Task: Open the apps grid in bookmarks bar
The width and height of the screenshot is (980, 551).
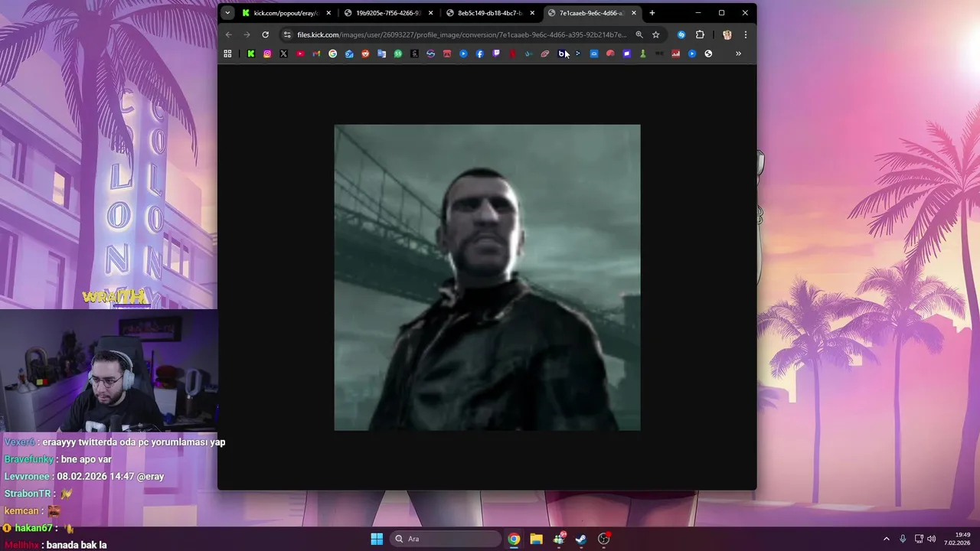Action: pos(227,54)
